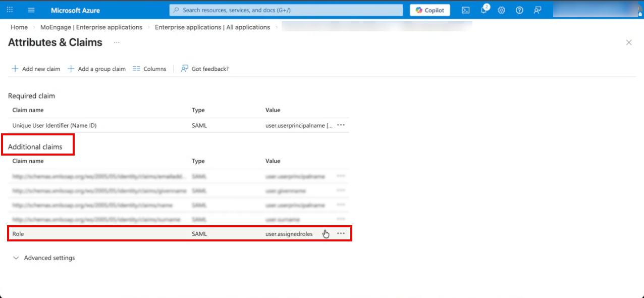Open the notifications bell
This screenshot has height=298, width=644.
click(484, 10)
